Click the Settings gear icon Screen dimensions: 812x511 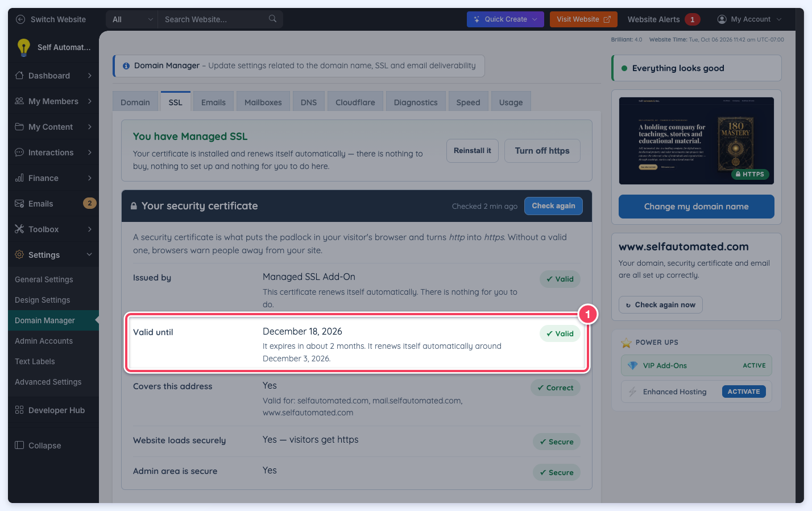[x=19, y=255]
